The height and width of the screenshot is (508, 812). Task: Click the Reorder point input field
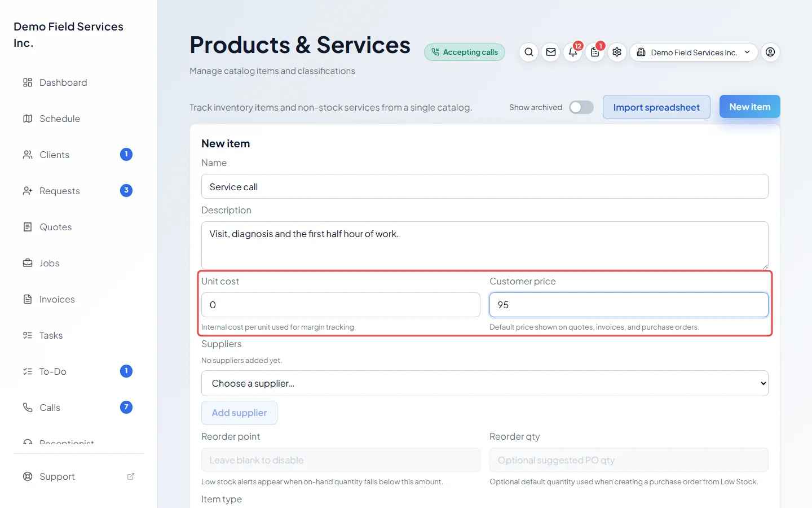click(x=341, y=460)
